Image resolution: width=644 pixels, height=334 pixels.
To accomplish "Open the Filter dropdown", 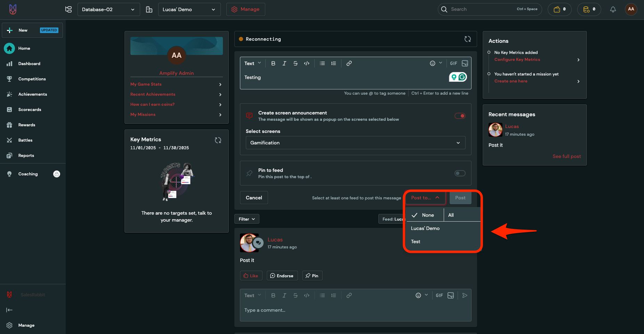I will [x=247, y=219].
